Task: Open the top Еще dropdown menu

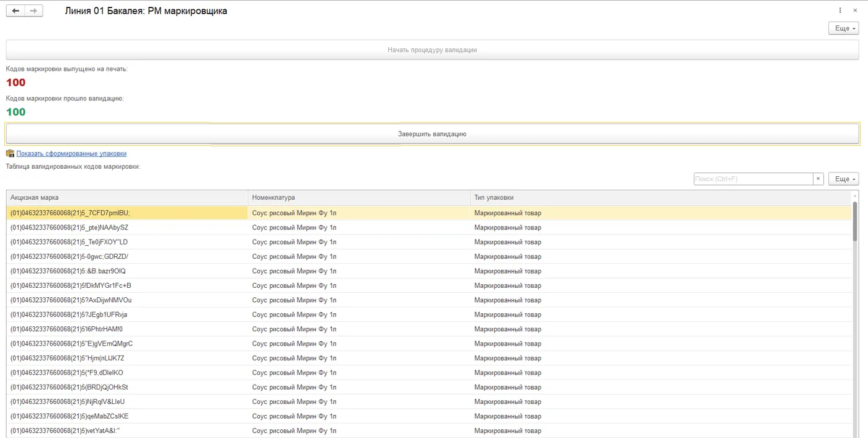Action: [x=843, y=29]
